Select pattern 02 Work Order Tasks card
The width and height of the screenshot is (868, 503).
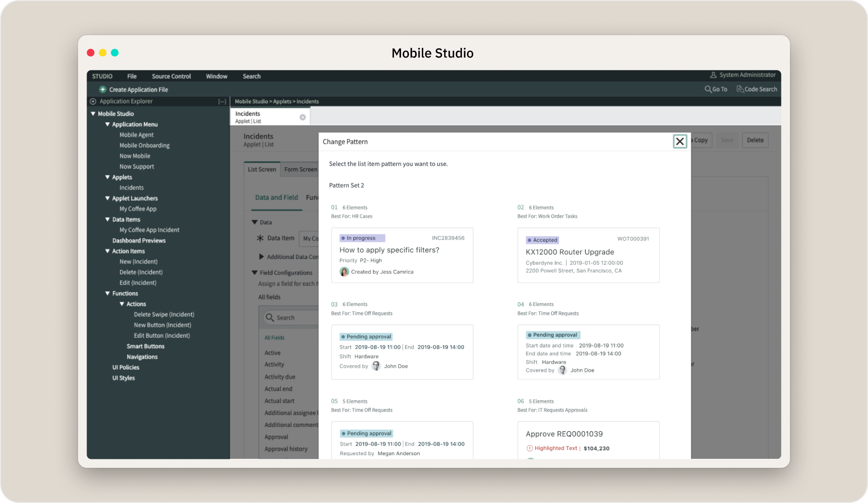click(x=588, y=255)
